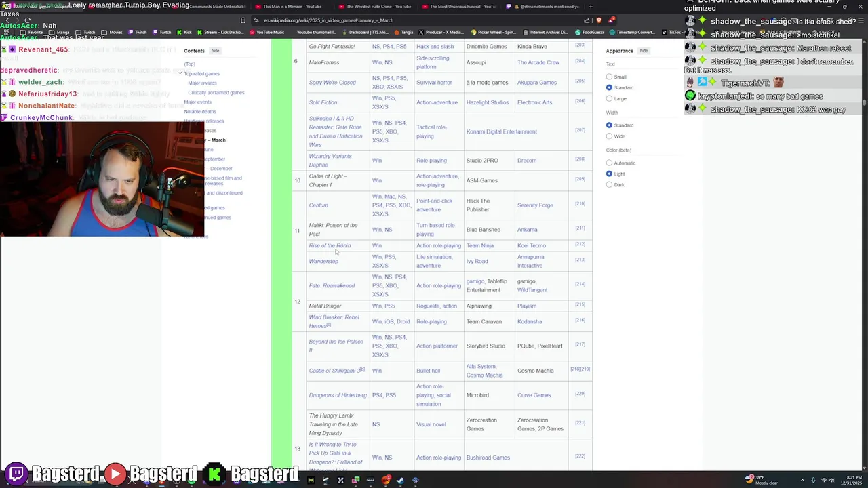Open new browser tab with plus icon
The height and width of the screenshot is (488, 868).
(x=590, y=7)
